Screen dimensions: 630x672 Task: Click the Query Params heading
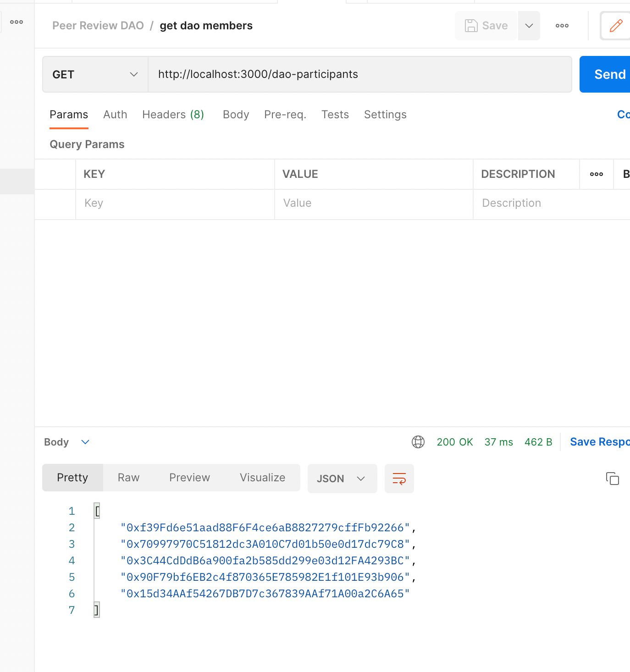87,144
